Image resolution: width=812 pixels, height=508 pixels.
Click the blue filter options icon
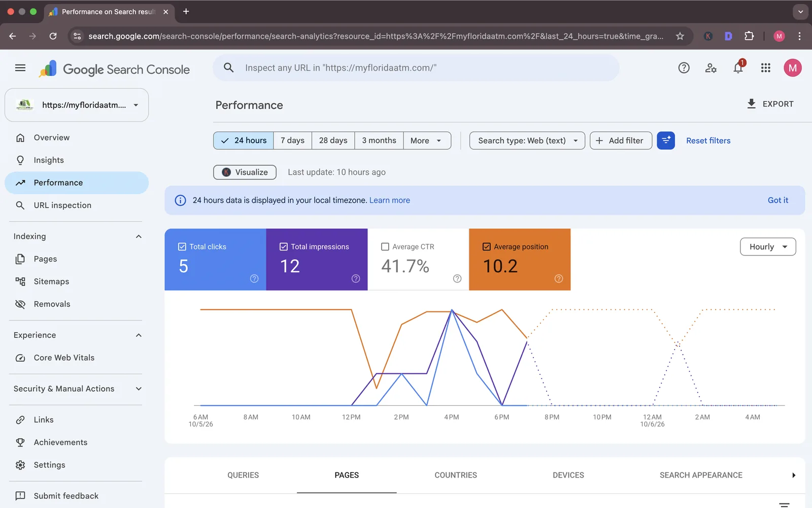[x=666, y=141]
